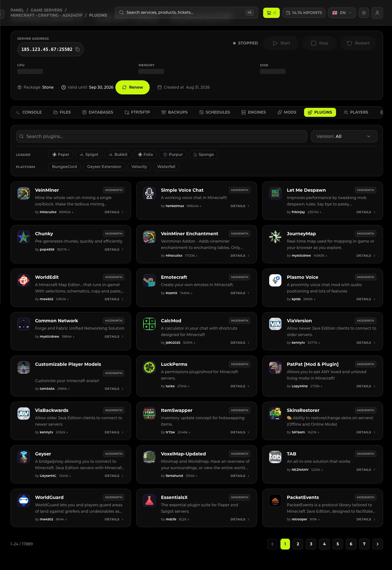Copy the server address with the copy icon
Screen dimensions: 392x570
click(x=77, y=49)
